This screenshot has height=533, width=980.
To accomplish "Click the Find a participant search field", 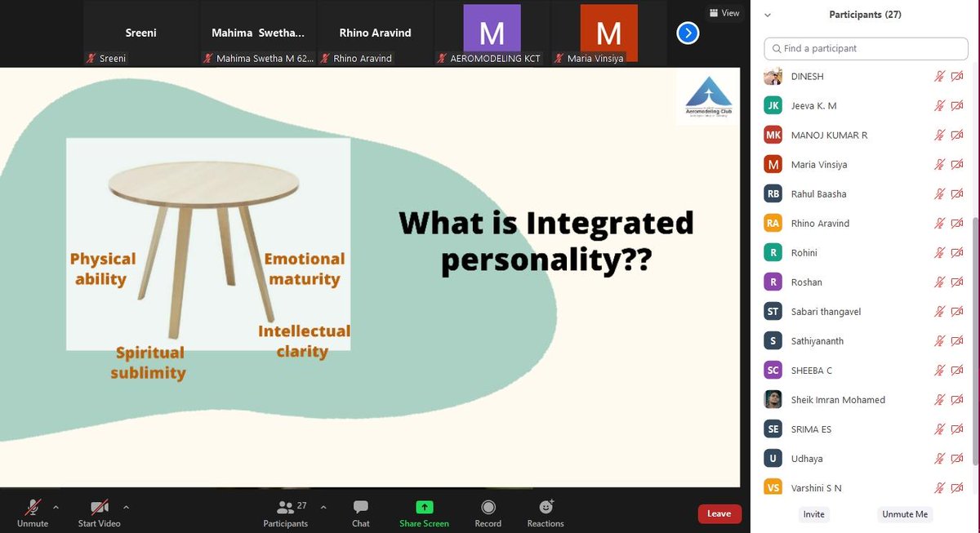I will [x=866, y=48].
